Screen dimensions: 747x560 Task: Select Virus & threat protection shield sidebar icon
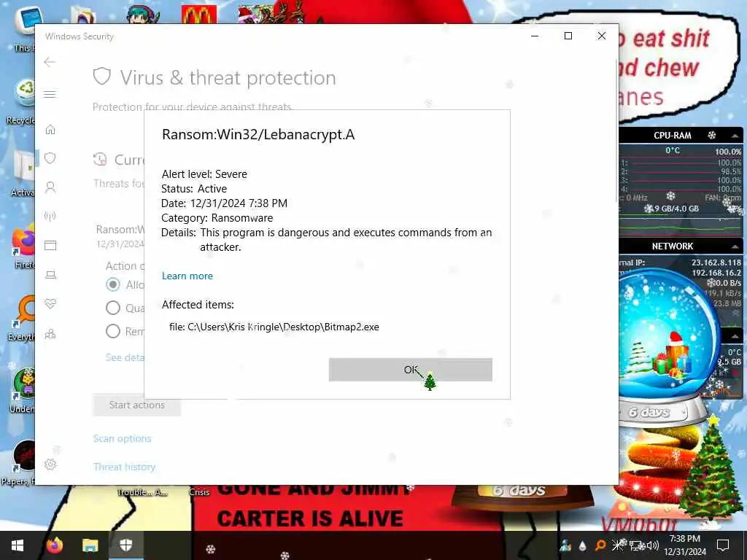[x=50, y=158]
